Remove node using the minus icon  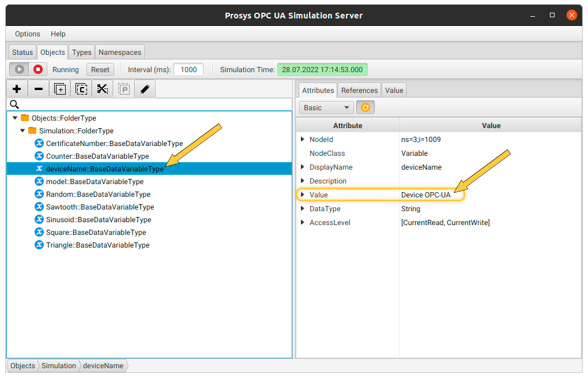(38, 89)
